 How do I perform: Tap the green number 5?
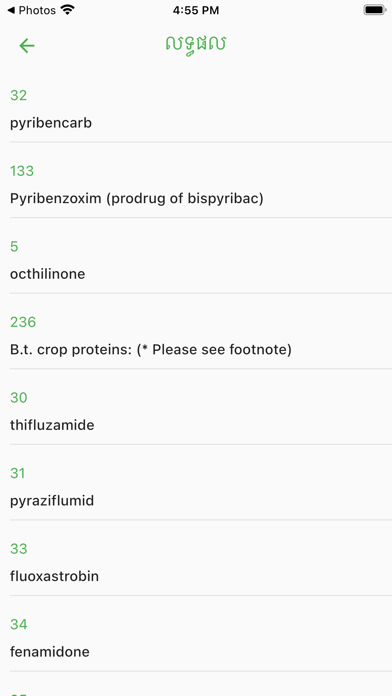click(14, 246)
